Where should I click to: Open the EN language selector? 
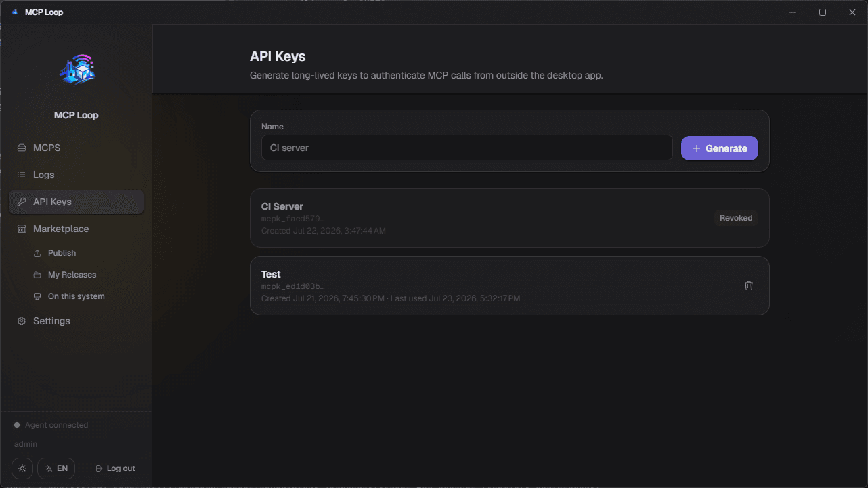(x=56, y=468)
